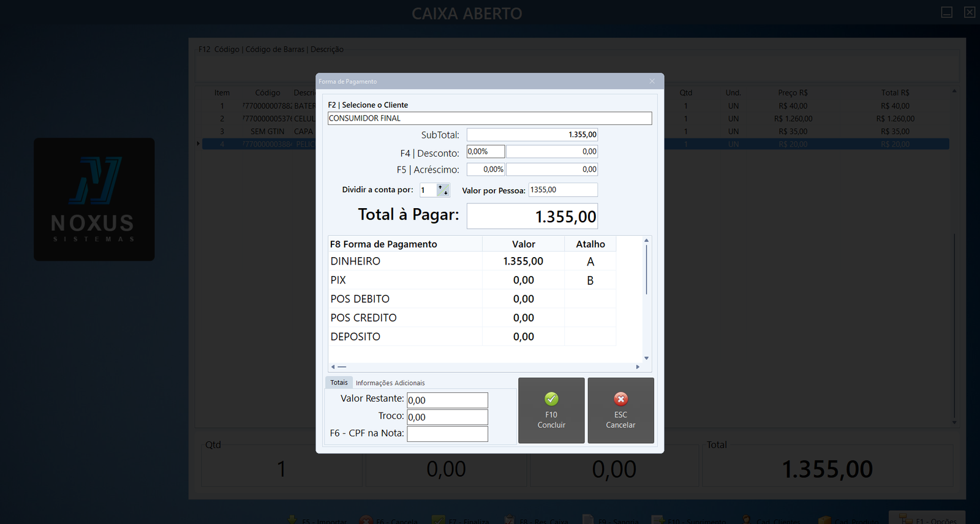Click the F6 CPF na Nota field
Viewport: 980px width, 524px height.
click(447, 434)
